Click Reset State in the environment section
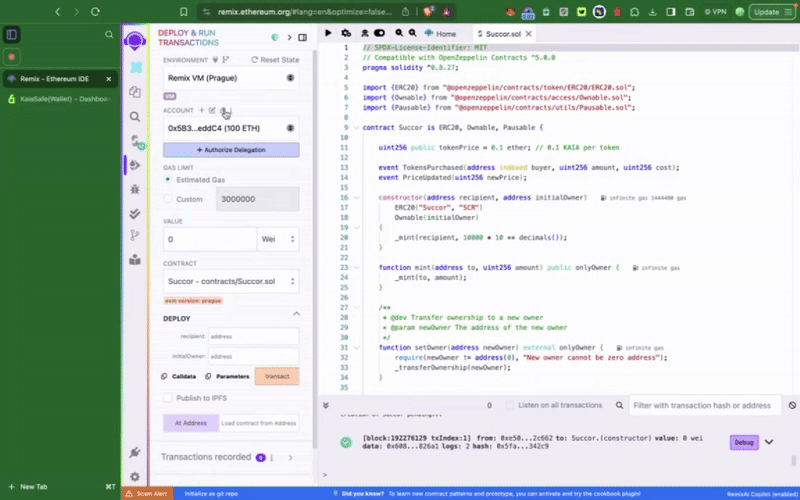Viewport: 800px width, 500px height. click(x=275, y=60)
